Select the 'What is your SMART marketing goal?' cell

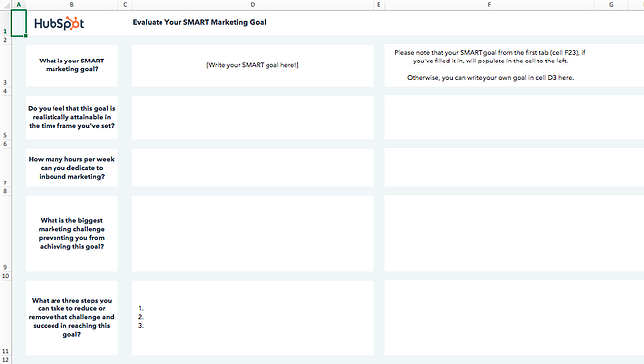[x=71, y=65]
